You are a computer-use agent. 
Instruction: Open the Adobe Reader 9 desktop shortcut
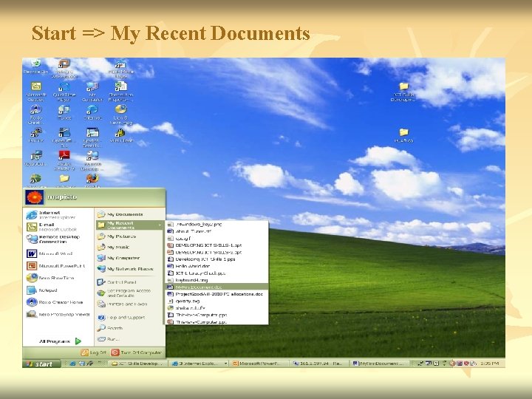(64, 160)
